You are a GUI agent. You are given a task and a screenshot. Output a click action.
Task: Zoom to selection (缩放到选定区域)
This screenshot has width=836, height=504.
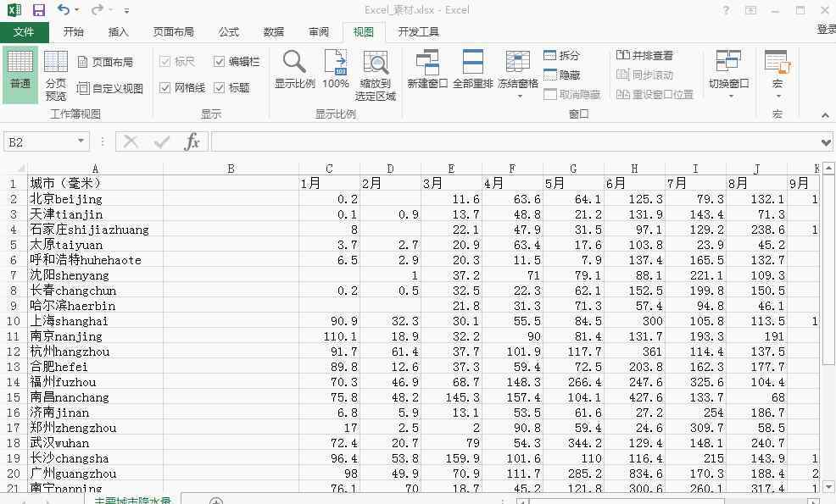[375, 75]
